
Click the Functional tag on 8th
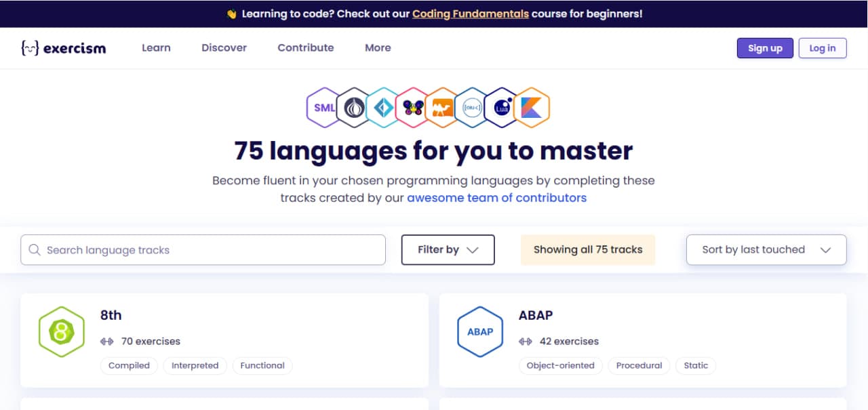pyautogui.click(x=262, y=366)
